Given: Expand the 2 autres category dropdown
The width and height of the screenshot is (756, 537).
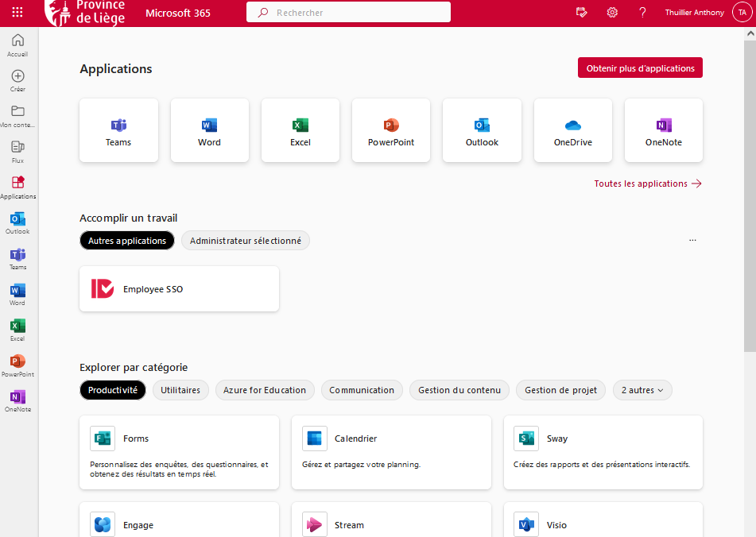Looking at the screenshot, I should coord(642,390).
